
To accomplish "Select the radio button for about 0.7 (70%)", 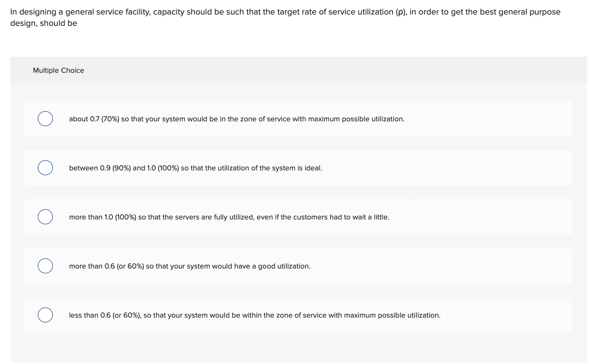I will (x=45, y=119).
